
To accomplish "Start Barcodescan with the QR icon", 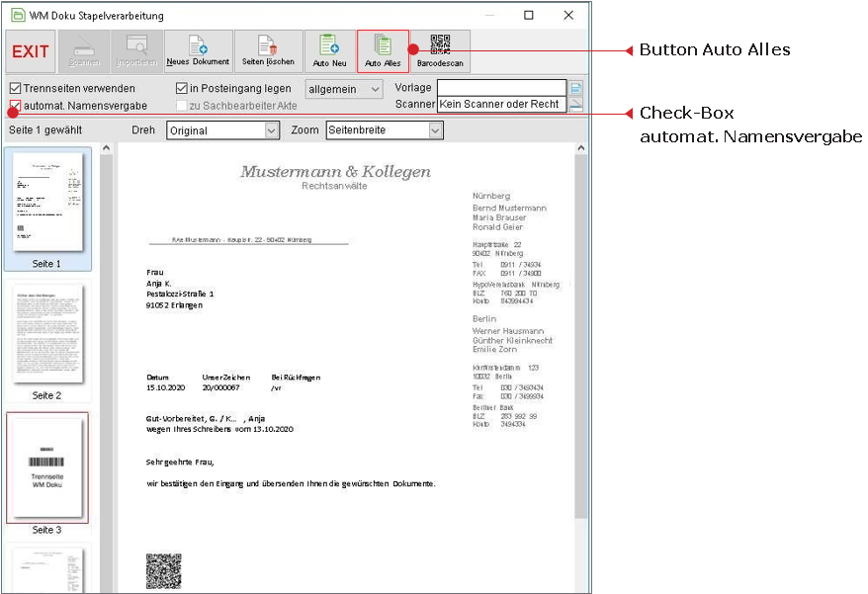I will pyautogui.click(x=440, y=51).
